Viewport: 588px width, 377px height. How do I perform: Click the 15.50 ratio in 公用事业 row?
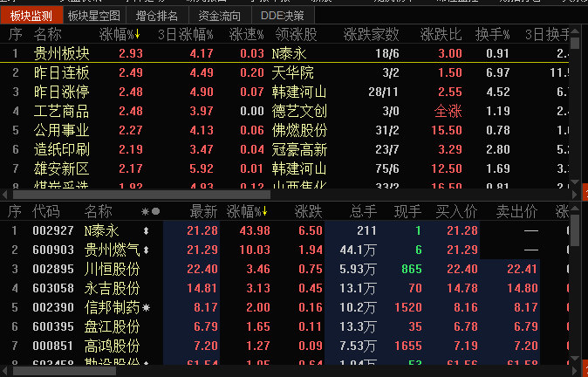[447, 130]
